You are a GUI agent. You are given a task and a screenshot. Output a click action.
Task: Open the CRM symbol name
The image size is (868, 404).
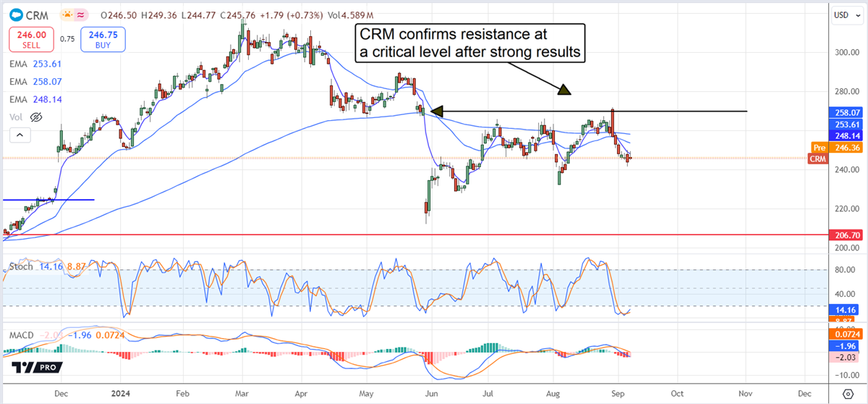click(36, 14)
